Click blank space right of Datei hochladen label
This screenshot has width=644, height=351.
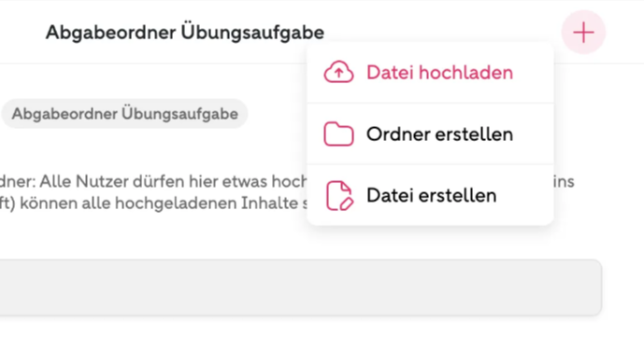coord(533,73)
